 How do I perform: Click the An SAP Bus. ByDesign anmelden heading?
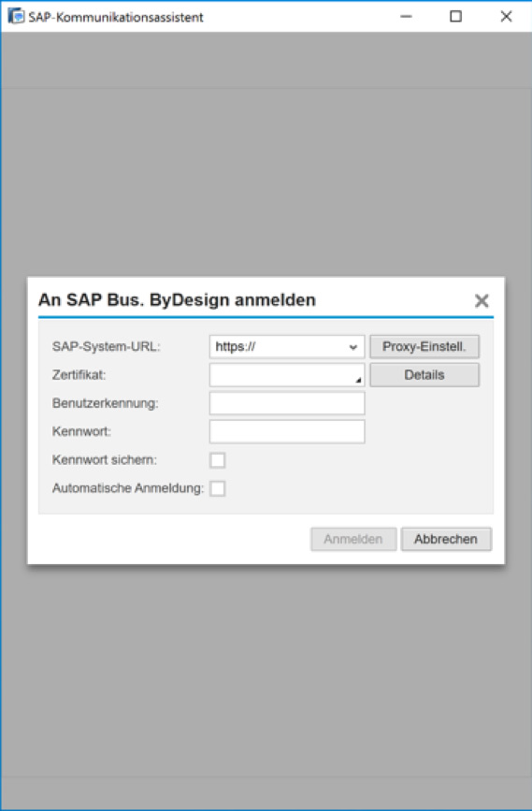pos(177,300)
